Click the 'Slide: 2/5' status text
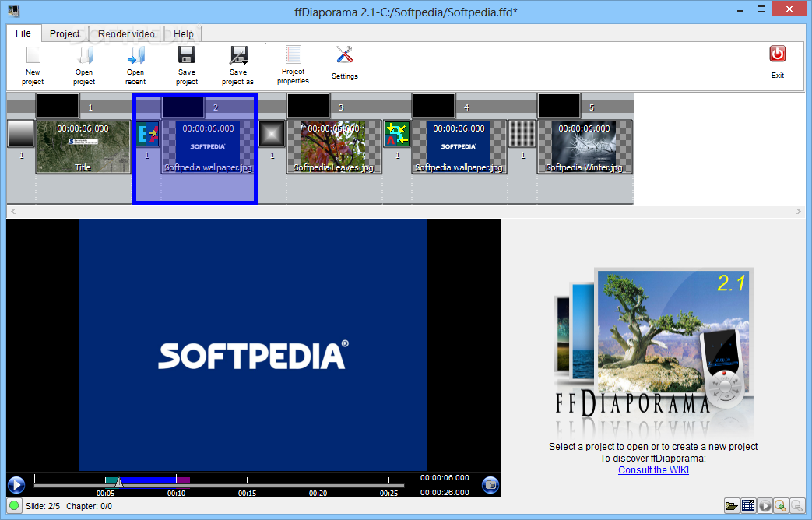 point(43,506)
